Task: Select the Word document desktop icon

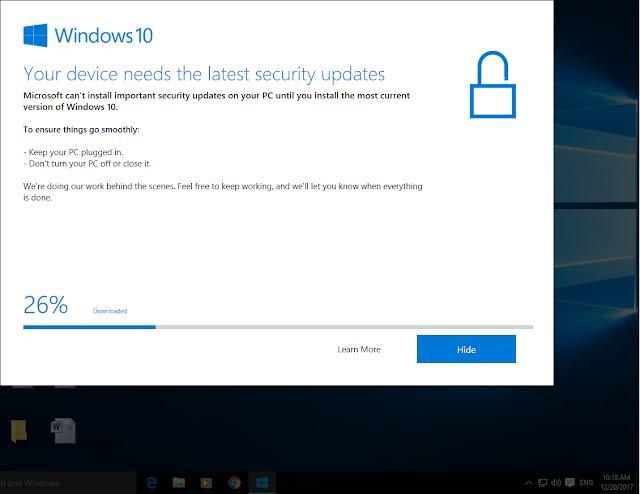Action: [x=63, y=430]
